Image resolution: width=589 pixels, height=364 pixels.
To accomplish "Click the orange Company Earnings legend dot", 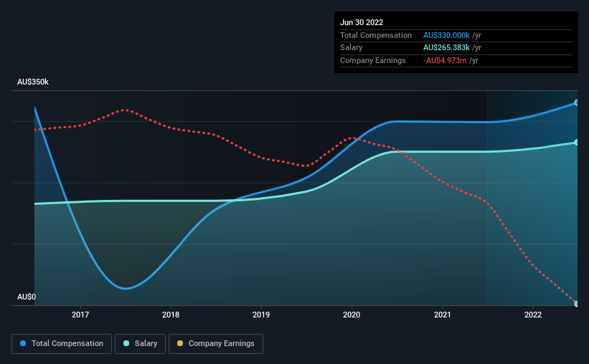I will point(180,343).
